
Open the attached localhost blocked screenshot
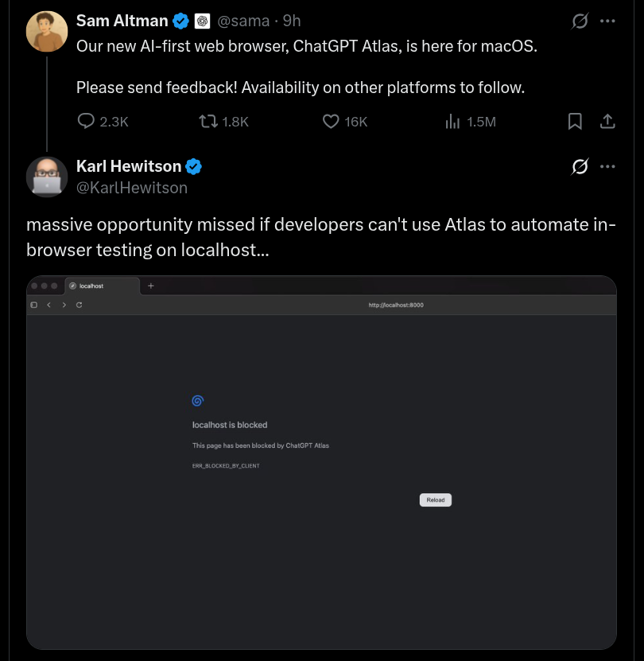pos(321,461)
